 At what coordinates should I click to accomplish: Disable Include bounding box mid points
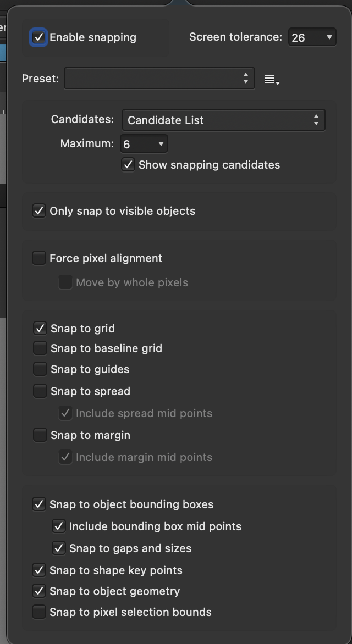pyautogui.click(x=59, y=526)
